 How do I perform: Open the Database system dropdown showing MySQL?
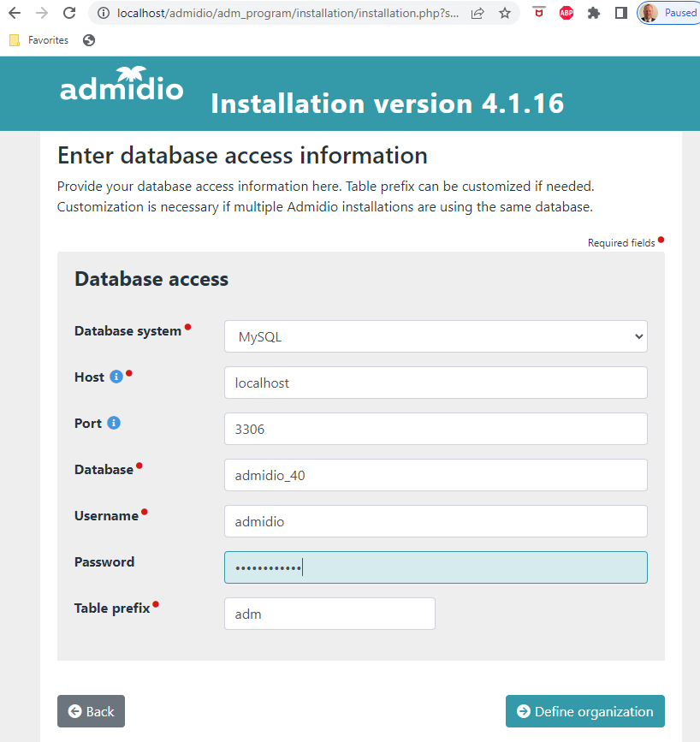436,336
